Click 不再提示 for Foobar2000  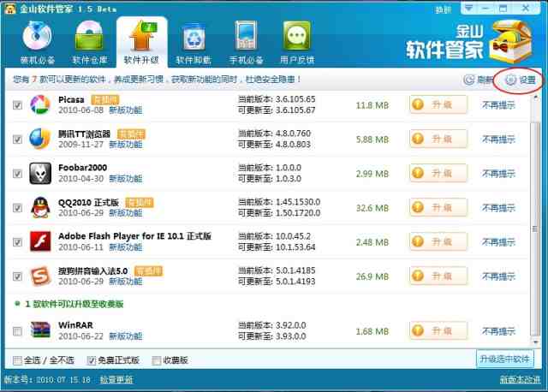coord(498,173)
